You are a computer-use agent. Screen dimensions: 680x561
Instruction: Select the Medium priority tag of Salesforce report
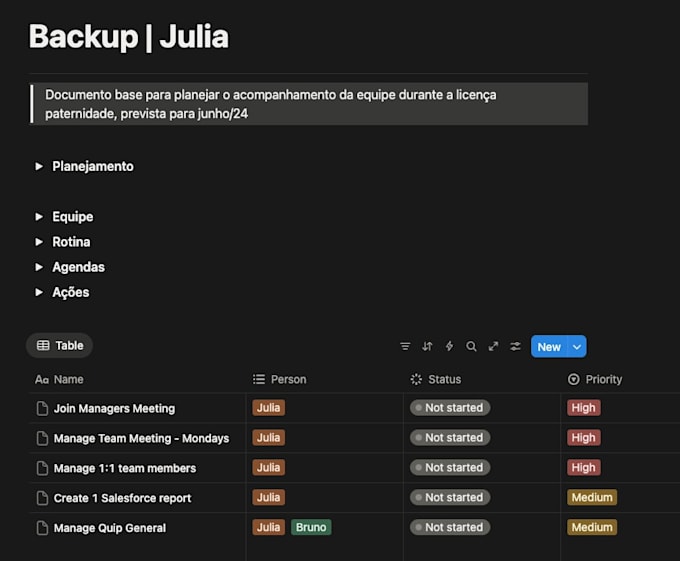pyautogui.click(x=592, y=497)
